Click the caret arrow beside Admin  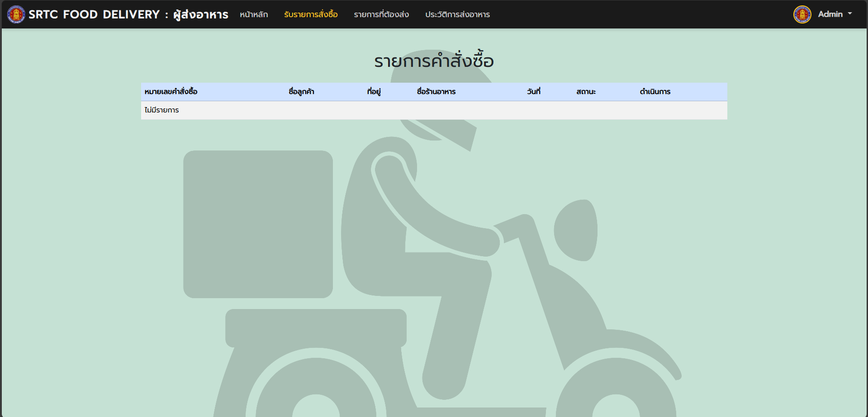[x=850, y=14]
